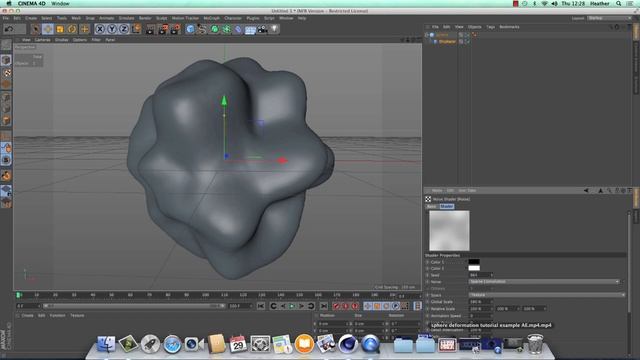
Task: Toggle the Z axis lock
Action: 124,29
